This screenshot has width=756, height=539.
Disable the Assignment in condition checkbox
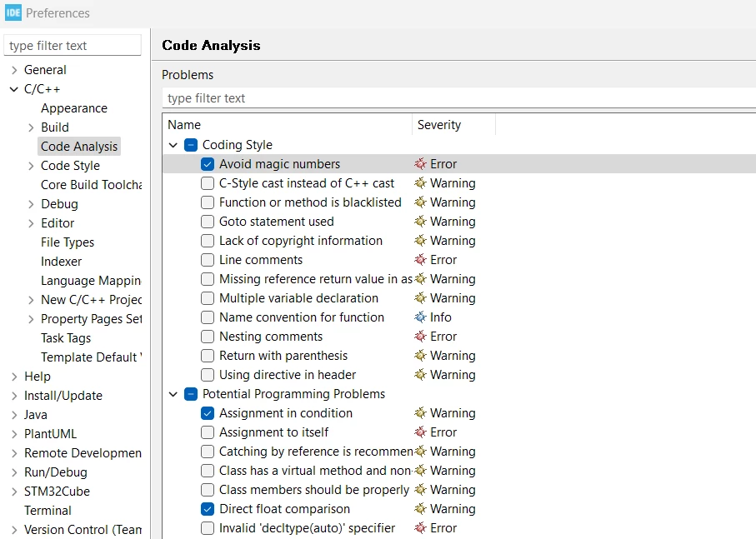[208, 413]
